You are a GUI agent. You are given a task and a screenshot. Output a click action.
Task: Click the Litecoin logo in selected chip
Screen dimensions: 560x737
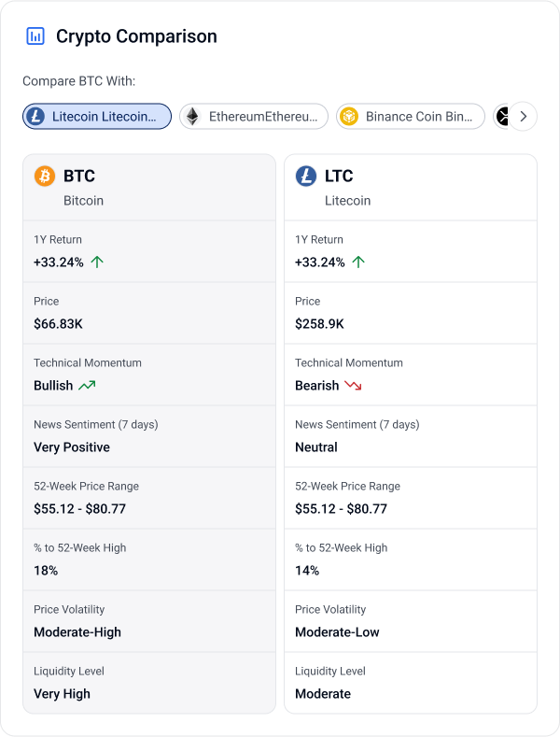pos(37,117)
